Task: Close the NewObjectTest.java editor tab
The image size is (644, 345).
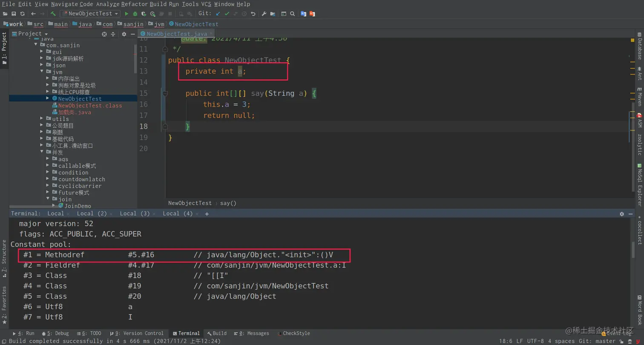Action: 211,34
